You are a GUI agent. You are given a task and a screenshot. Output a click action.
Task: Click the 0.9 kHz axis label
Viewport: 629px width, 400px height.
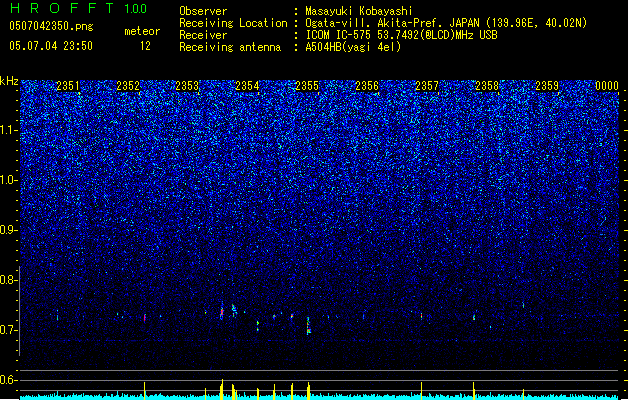tap(8, 230)
